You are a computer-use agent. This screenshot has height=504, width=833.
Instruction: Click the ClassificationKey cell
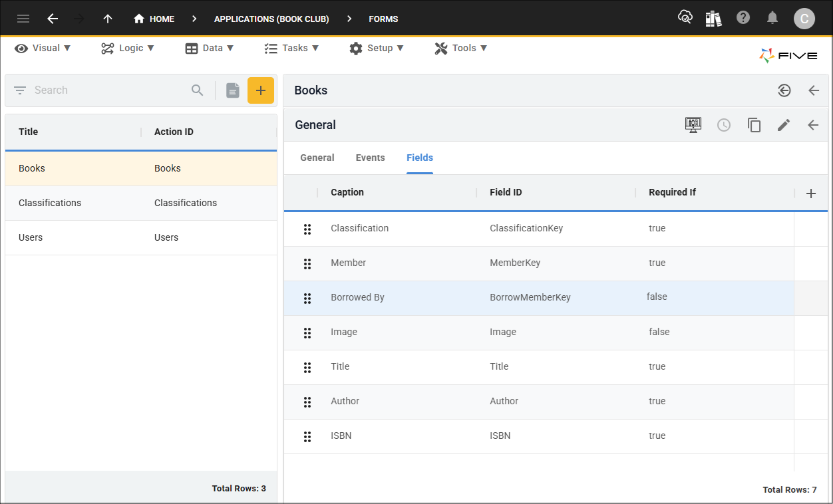tap(526, 228)
